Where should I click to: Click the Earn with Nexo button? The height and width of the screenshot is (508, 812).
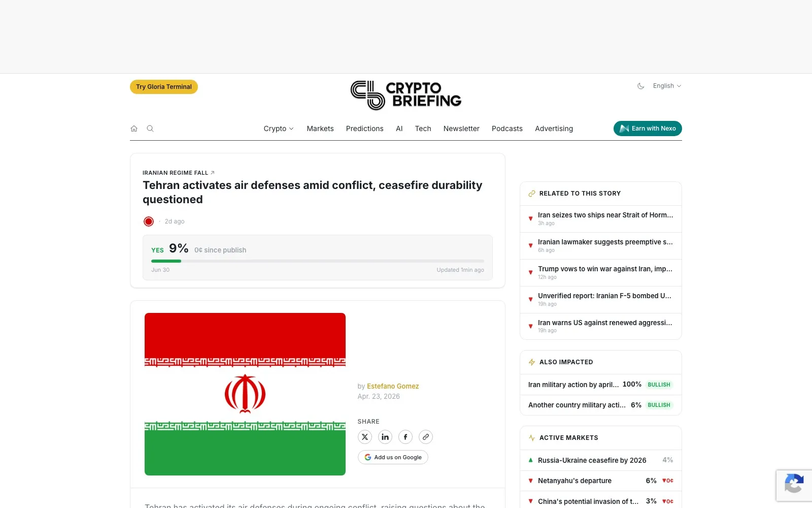tap(648, 129)
